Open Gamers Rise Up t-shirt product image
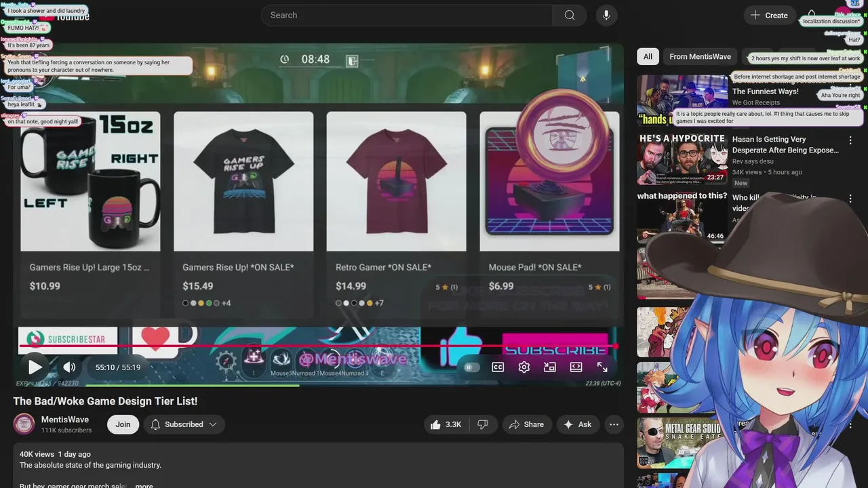868x488 pixels. coord(243,182)
